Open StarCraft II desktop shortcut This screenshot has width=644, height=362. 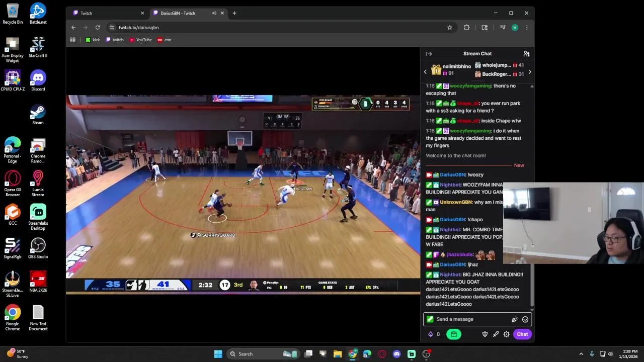(x=38, y=47)
